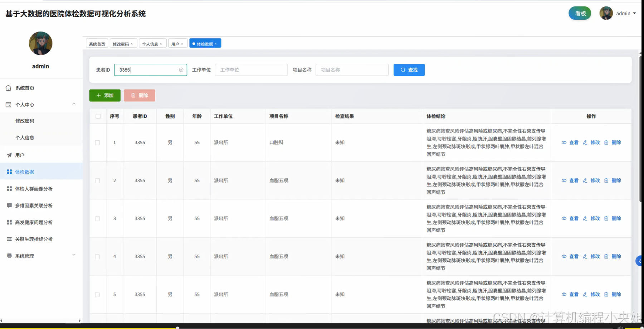Expand the 系统管理 menu chevron

(74, 255)
